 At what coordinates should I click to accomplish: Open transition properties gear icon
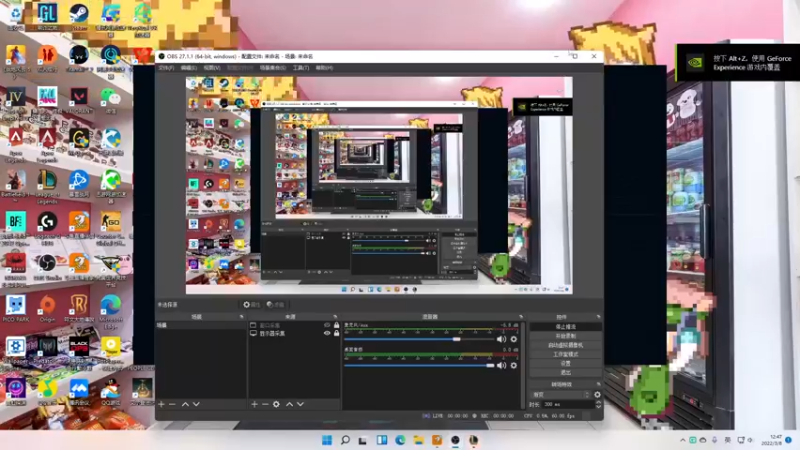pos(597,394)
